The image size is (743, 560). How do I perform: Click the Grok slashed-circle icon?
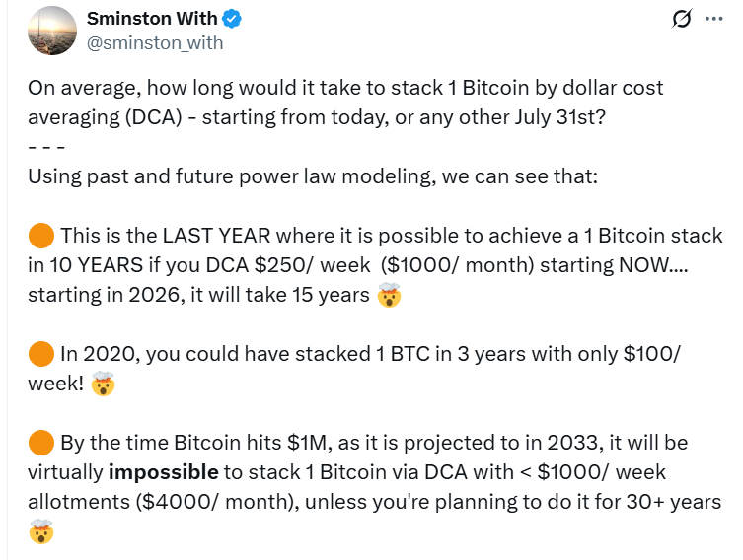[x=682, y=19]
